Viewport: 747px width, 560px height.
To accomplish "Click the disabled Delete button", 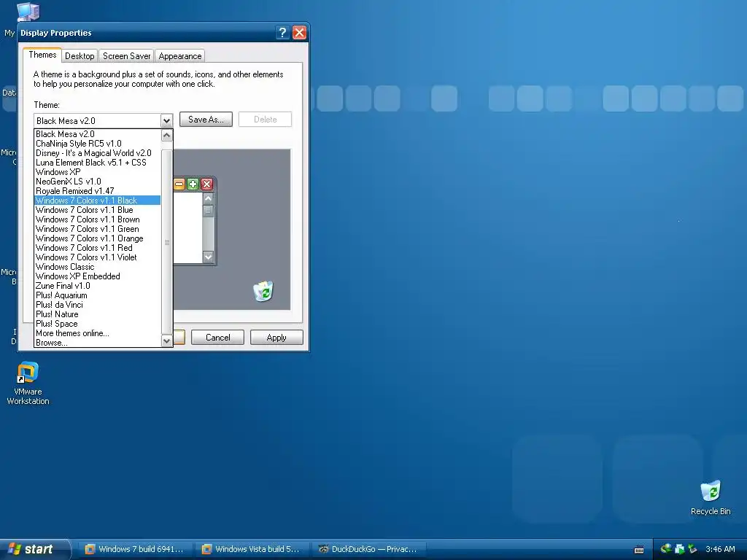I will 265,120.
